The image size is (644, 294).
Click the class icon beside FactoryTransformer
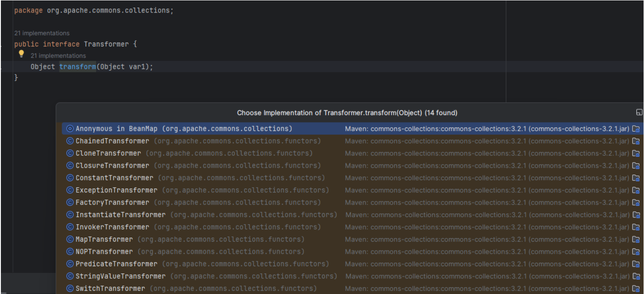(x=70, y=202)
